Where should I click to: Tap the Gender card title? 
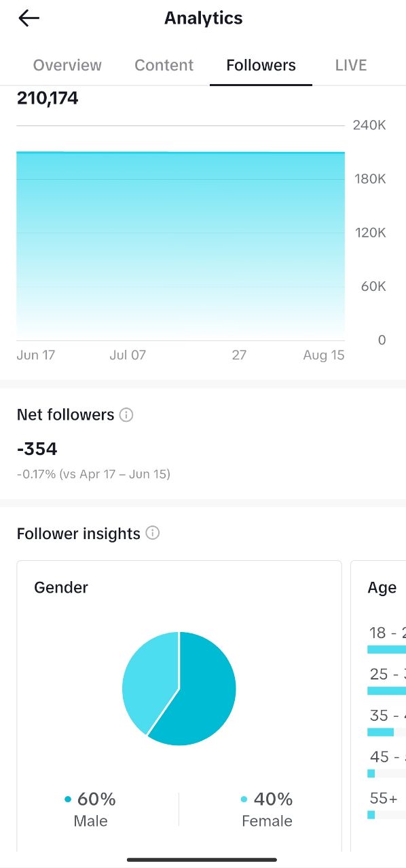tap(61, 587)
